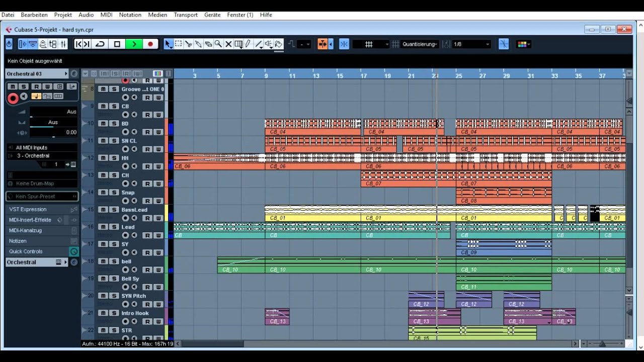Open the Mixer window icon
The height and width of the screenshot is (362, 644).
point(63,44)
